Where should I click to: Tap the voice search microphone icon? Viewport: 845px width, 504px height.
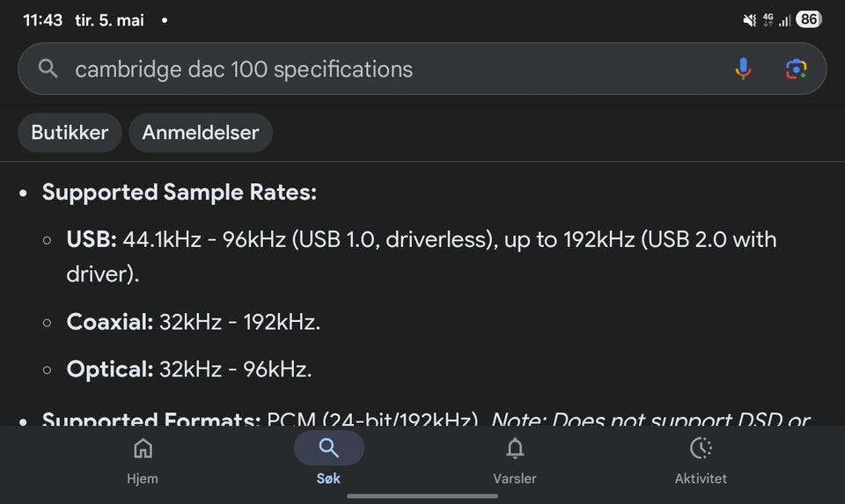click(x=743, y=69)
